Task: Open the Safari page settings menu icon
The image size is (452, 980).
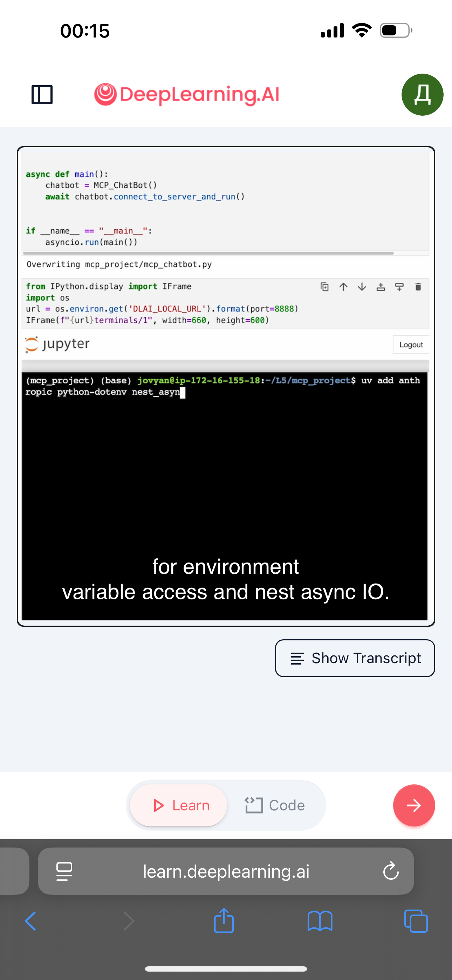Action: pyautogui.click(x=64, y=871)
